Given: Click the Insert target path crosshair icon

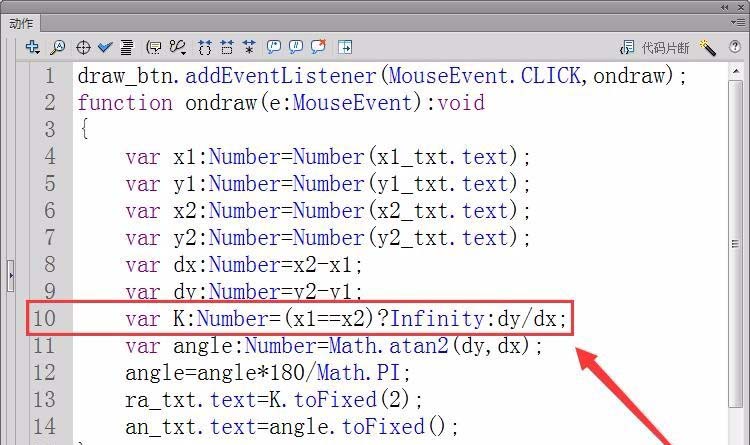Looking at the screenshot, I should pyautogui.click(x=83, y=47).
